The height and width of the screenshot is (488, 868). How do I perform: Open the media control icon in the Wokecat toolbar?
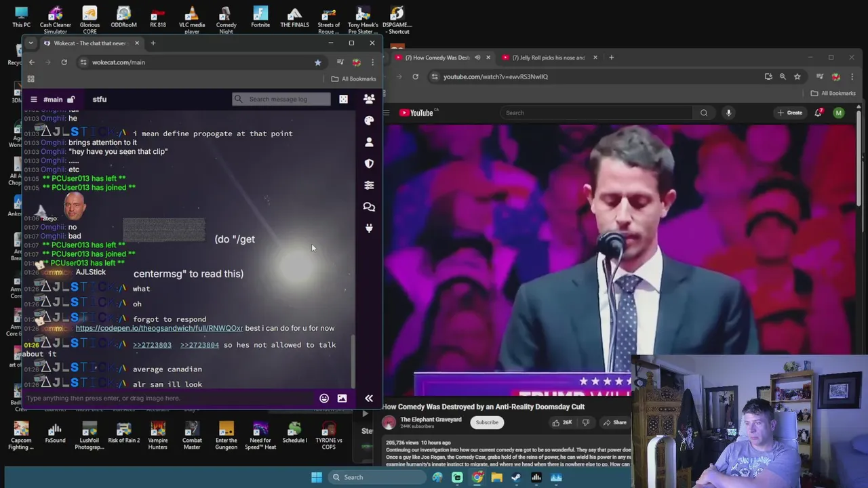[x=340, y=62]
